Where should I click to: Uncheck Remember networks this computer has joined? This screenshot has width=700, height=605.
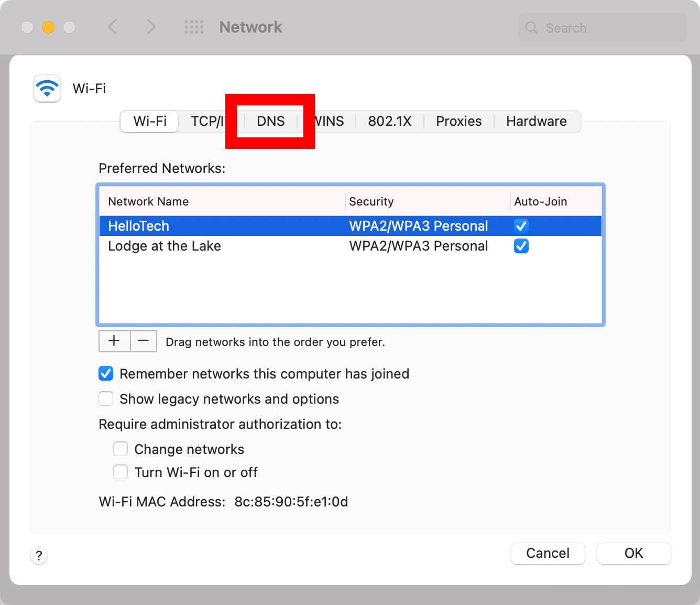pyautogui.click(x=106, y=374)
